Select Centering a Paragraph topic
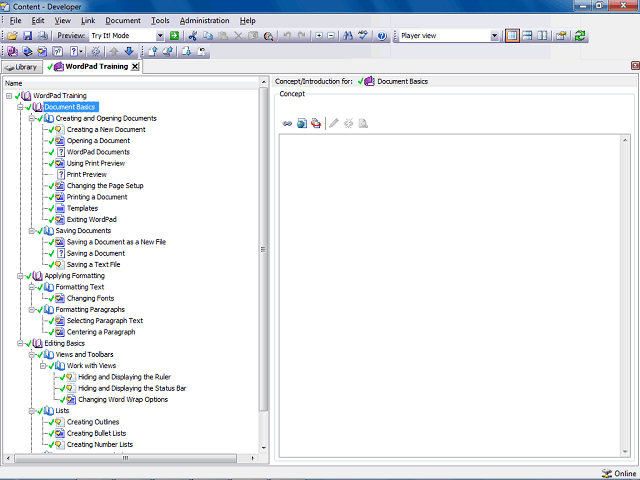This screenshot has height=480, width=640. point(101,332)
